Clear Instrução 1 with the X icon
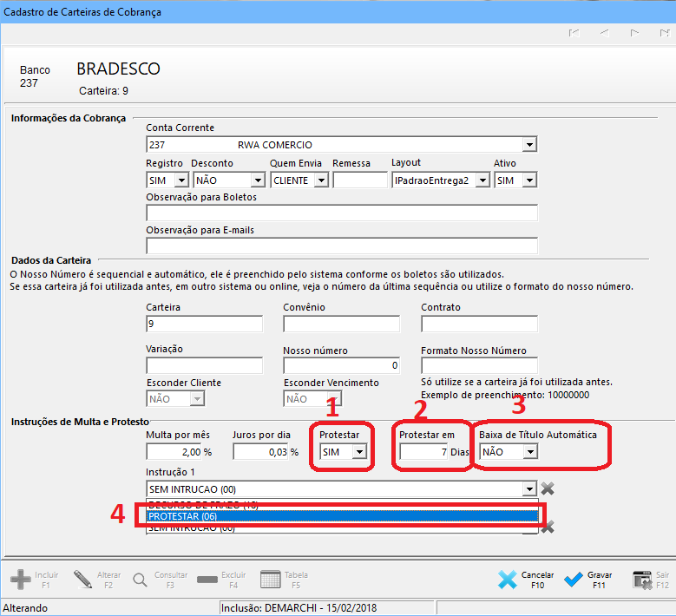This screenshot has height=616, width=676. [x=548, y=488]
